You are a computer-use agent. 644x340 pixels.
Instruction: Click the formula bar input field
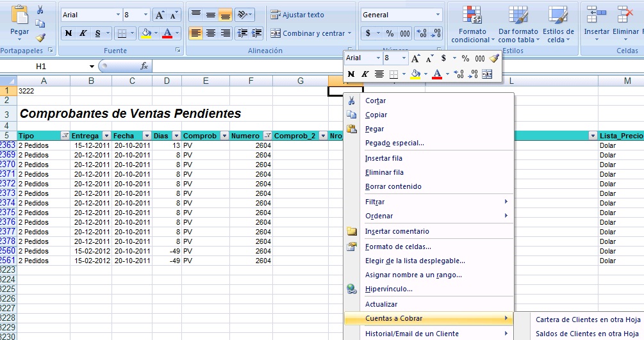[397, 67]
